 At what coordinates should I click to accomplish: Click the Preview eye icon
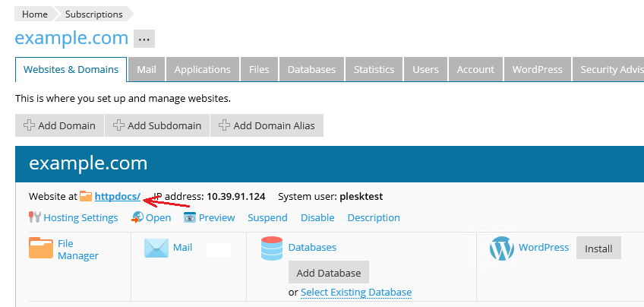[x=190, y=217]
